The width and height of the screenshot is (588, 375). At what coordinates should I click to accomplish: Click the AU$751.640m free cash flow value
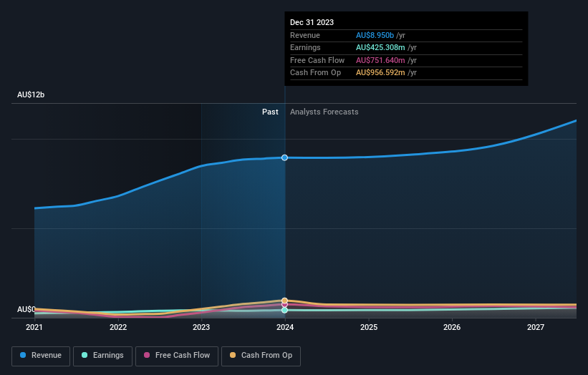click(x=380, y=60)
